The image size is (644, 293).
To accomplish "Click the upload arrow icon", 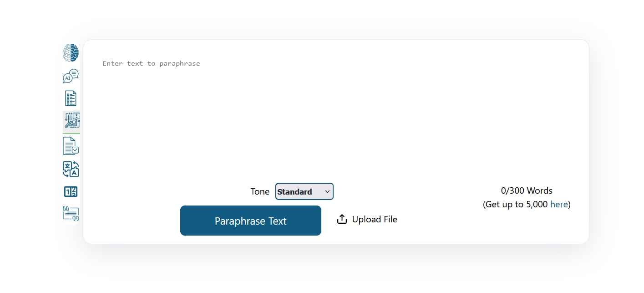I will tap(342, 220).
